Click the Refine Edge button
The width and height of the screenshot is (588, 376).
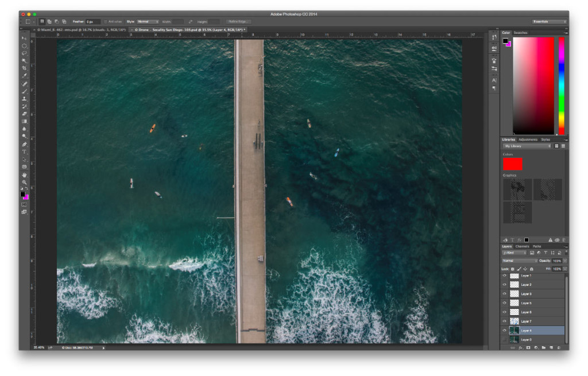tap(238, 21)
